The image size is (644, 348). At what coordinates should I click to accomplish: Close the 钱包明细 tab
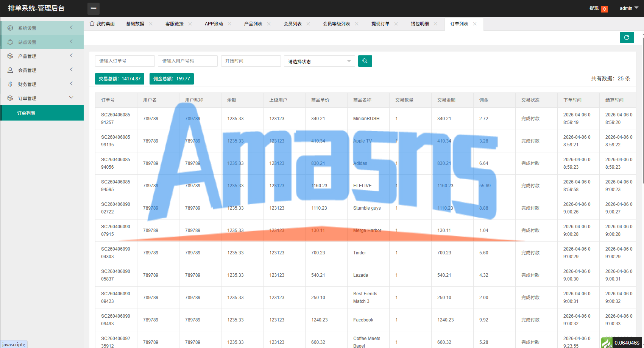435,24
